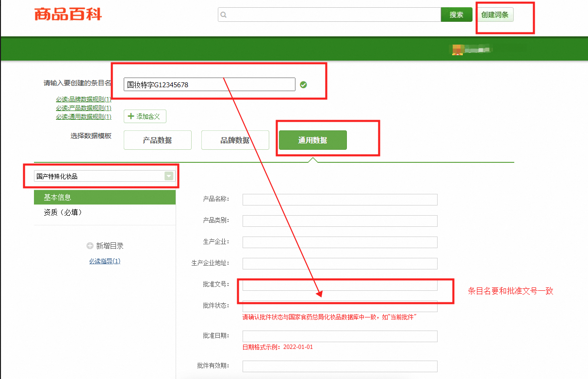This screenshot has height=379, width=588.
Task: Click the green validation checkmark icon
Action: point(303,85)
